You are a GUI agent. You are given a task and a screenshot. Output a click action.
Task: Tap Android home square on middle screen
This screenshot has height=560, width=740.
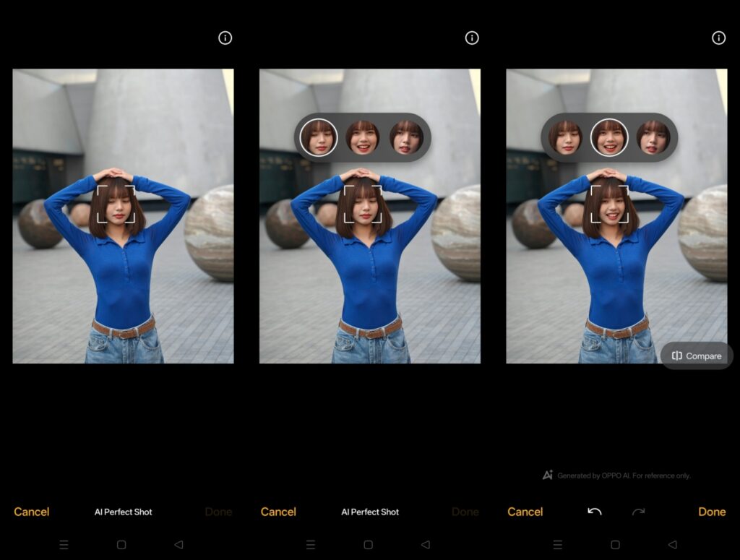[368, 545]
